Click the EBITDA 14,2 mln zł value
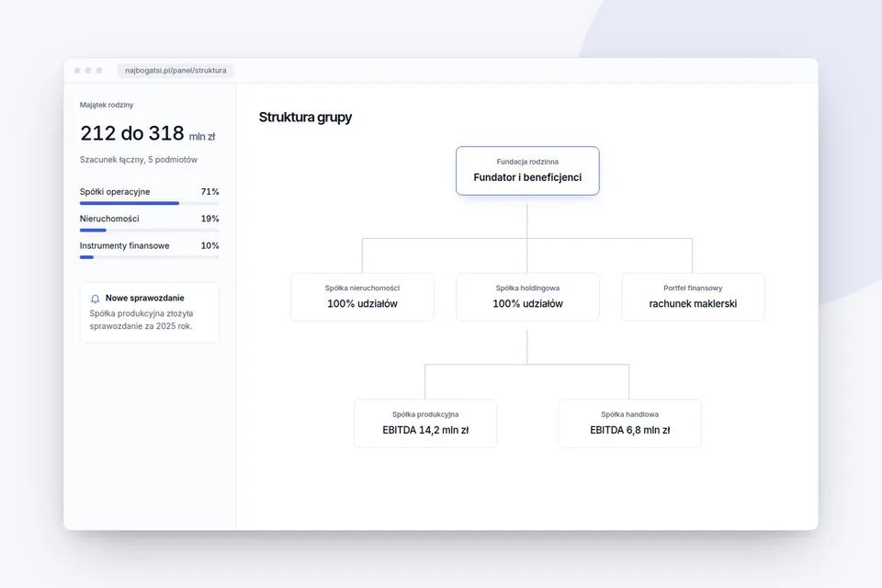The image size is (882, 588). [425, 430]
